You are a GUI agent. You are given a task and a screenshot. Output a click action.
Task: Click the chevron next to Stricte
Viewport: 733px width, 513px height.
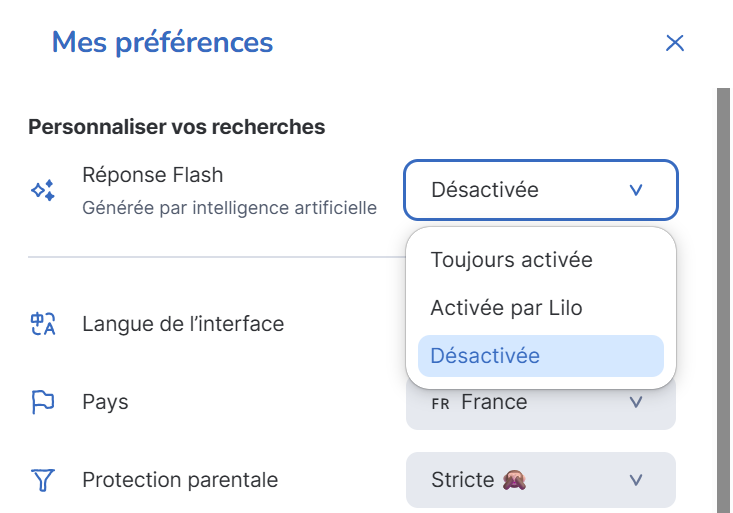pyautogui.click(x=636, y=480)
